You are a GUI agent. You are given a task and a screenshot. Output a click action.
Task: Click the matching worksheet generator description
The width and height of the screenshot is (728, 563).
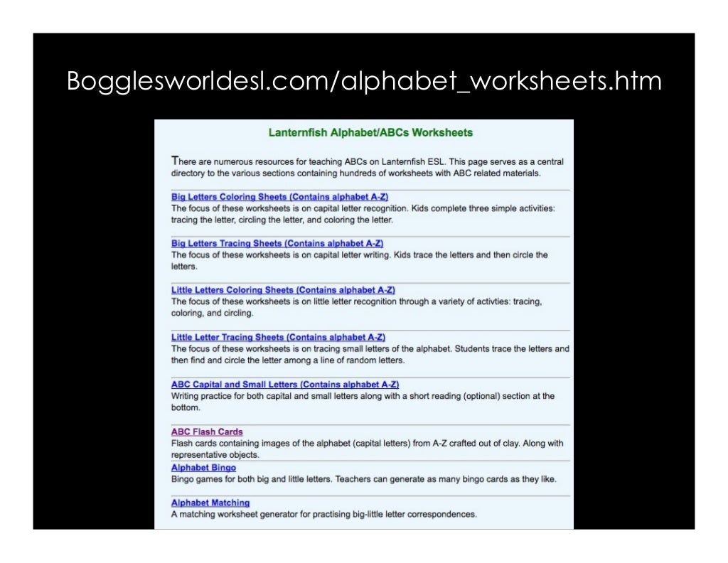point(324,514)
